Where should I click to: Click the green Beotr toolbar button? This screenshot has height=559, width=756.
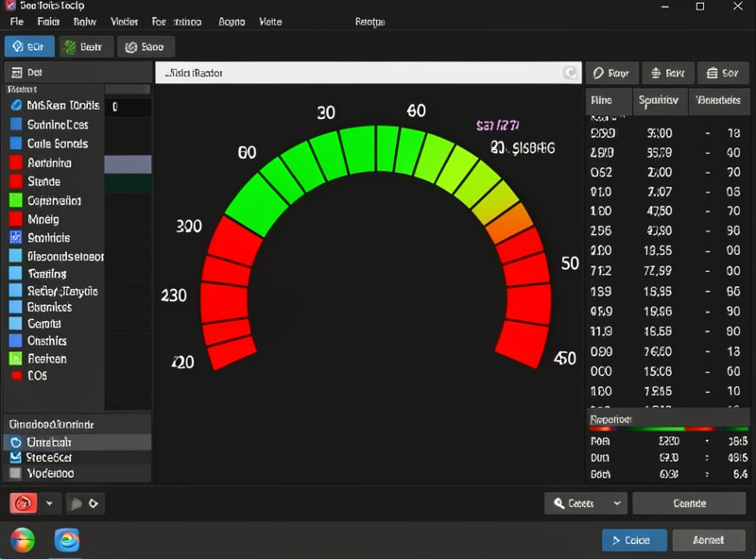(86, 47)
